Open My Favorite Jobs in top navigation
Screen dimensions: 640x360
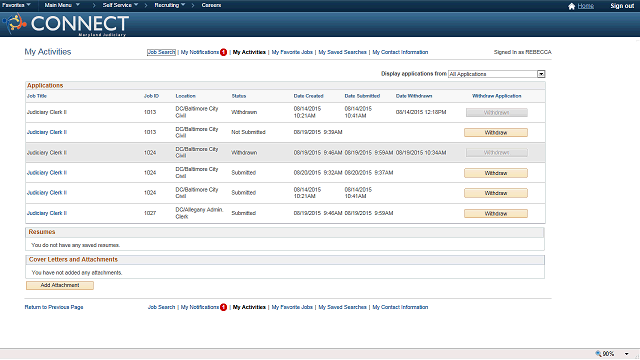pos(292,52)
